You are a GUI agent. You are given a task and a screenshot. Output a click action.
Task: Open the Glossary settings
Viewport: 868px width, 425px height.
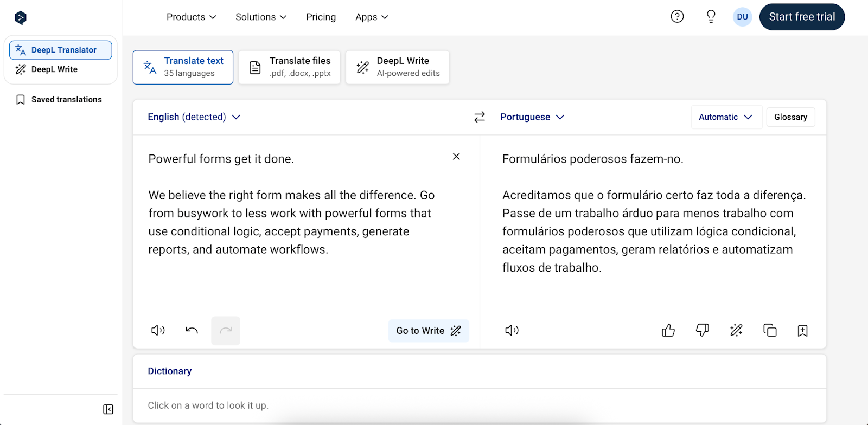[790, 117]
